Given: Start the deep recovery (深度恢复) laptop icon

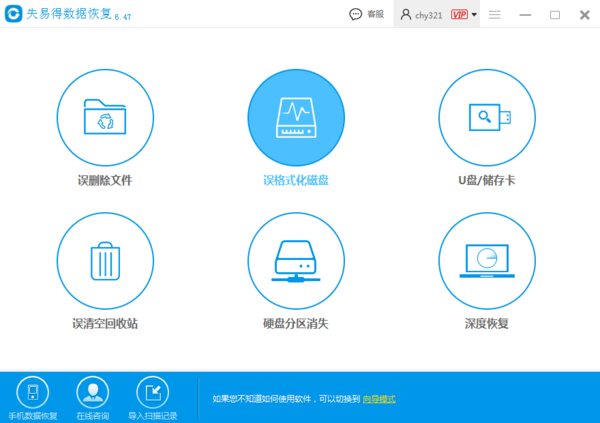Looking at the screenshot, I should 487,261.
